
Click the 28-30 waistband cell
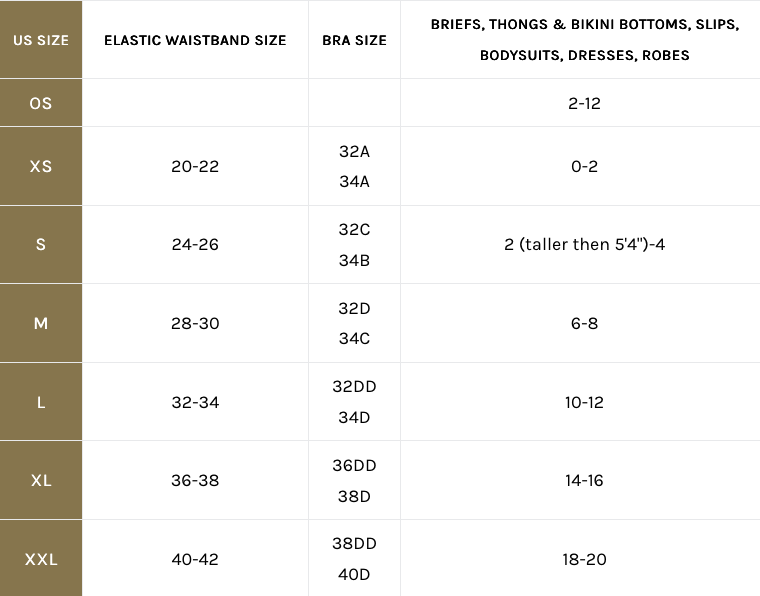pos(195,323)
